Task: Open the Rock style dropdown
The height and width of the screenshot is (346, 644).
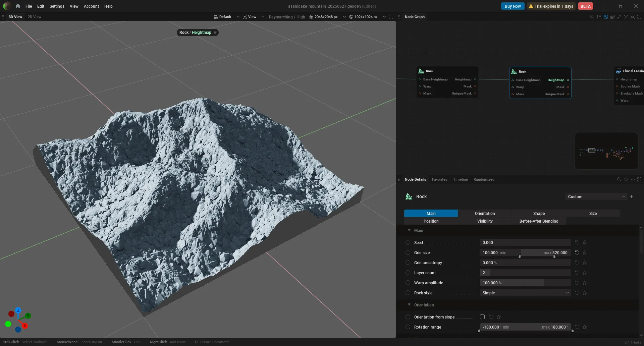Action: click(x=525, y=293)
